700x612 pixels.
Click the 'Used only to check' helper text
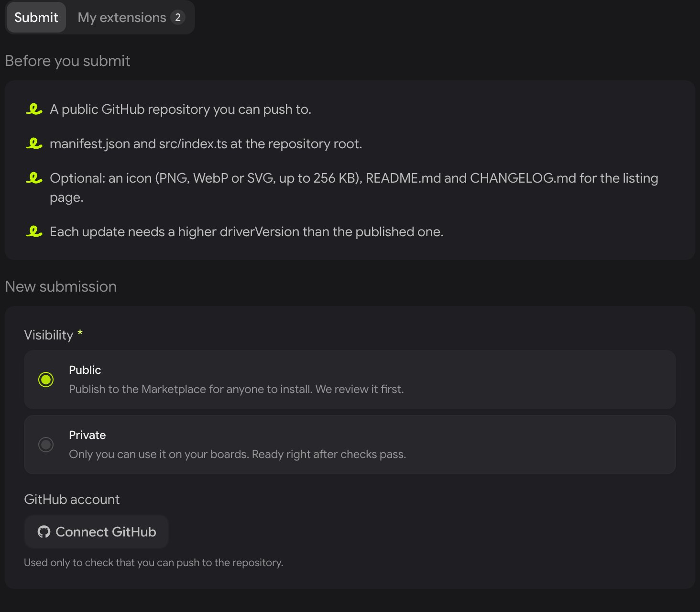(x=153, y=563)
